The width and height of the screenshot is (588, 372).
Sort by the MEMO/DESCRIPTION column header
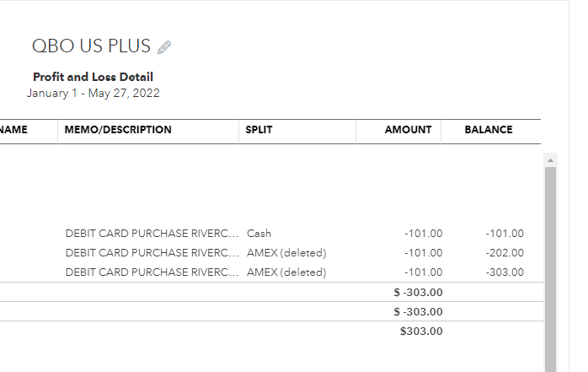pyautogui.click(x=118, y=130)
